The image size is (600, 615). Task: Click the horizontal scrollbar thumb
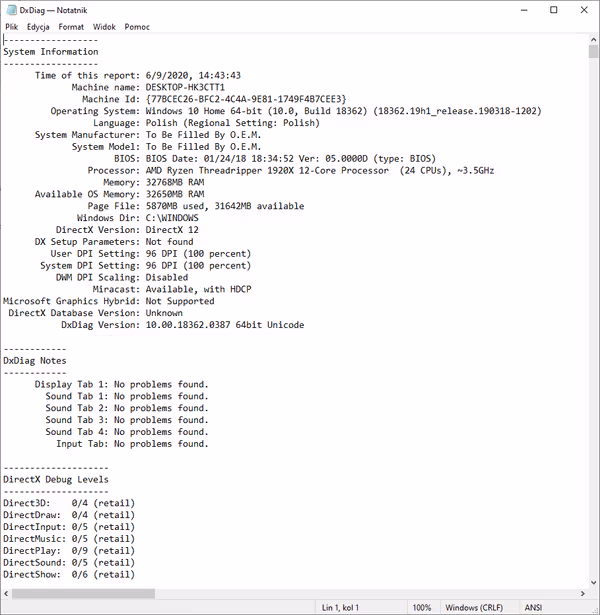(x=83, y=593)
